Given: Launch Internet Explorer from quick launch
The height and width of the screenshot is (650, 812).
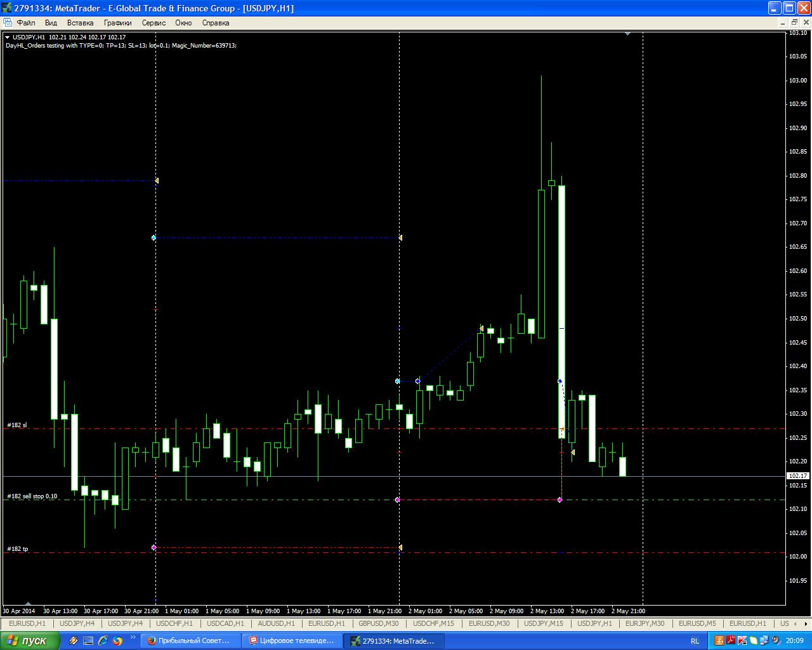Looking at the screenshot, I should [103, 641].
